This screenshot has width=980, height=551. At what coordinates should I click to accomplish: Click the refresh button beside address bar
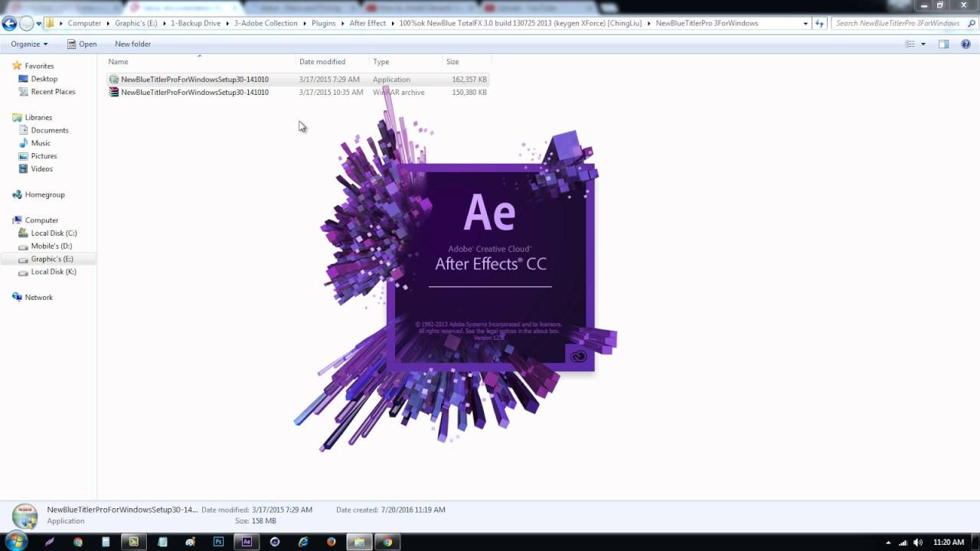tap(821, 23)
